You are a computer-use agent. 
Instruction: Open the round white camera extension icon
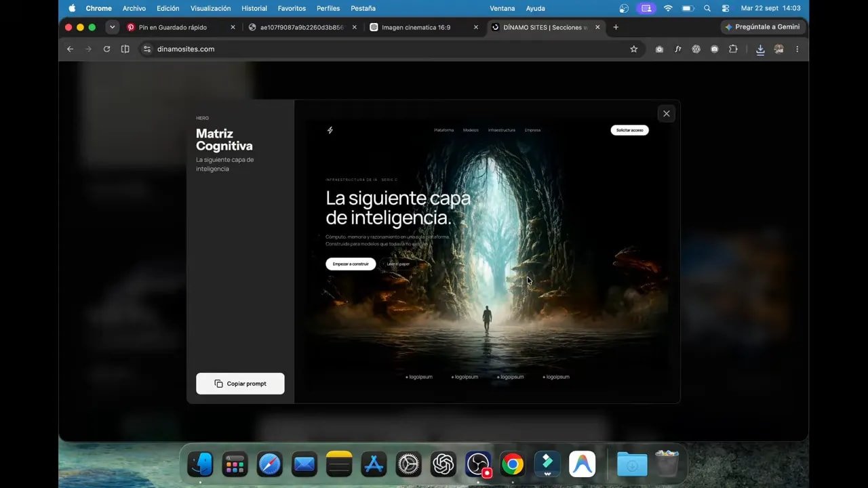[x=714, y=49]
